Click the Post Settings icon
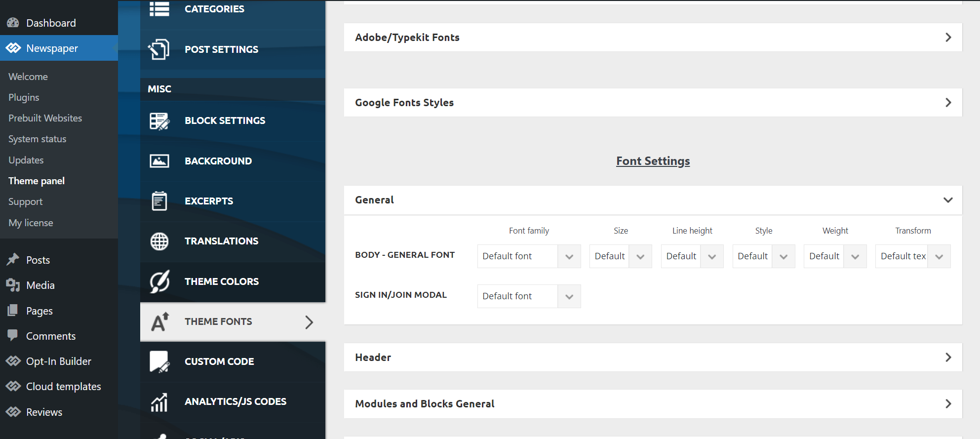Image resolution: width=980 pixels, height=439 pixels. (159, 49)
